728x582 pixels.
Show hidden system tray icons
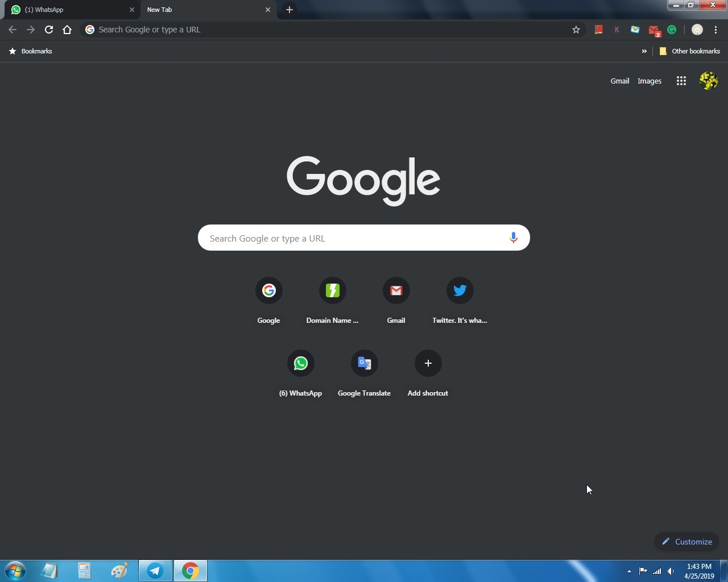click(x=629, y=571)
